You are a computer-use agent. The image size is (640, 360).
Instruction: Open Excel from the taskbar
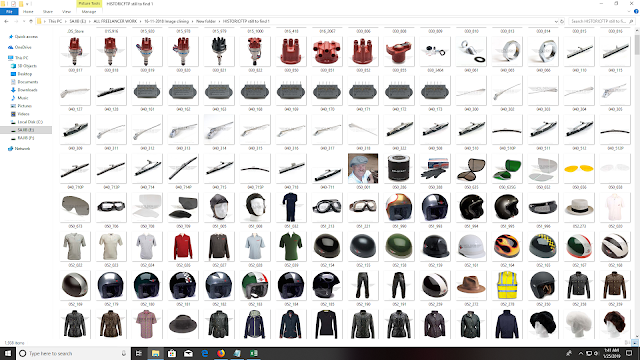click(253, 353)
